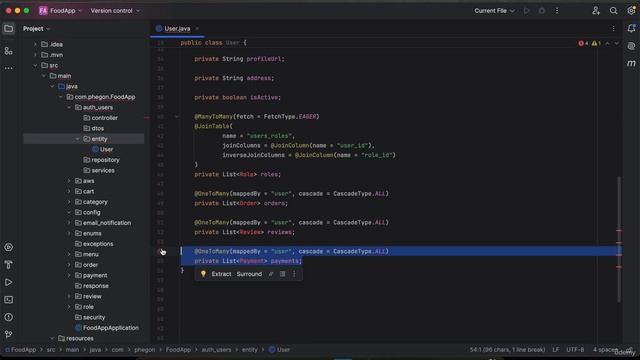Viewport: 640px width, 360px height.
Task: Open the Maven tool window
Action: (x=631, y=63)
